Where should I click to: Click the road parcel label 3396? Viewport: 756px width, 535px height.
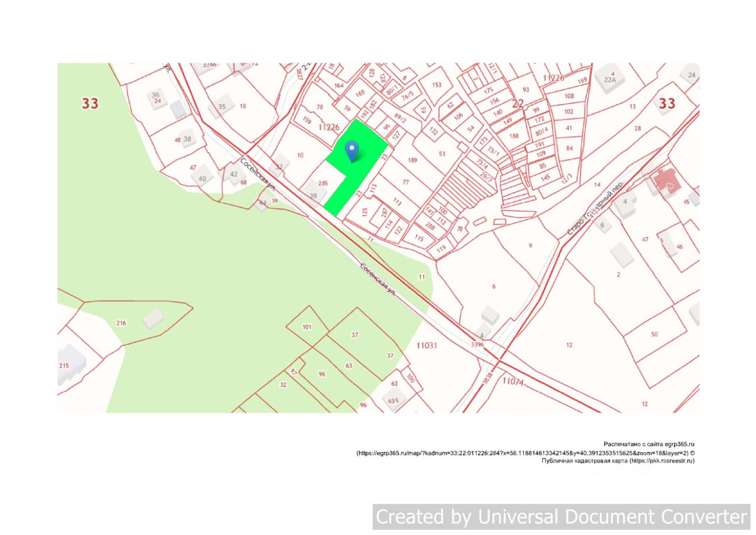tap(478, 344)
